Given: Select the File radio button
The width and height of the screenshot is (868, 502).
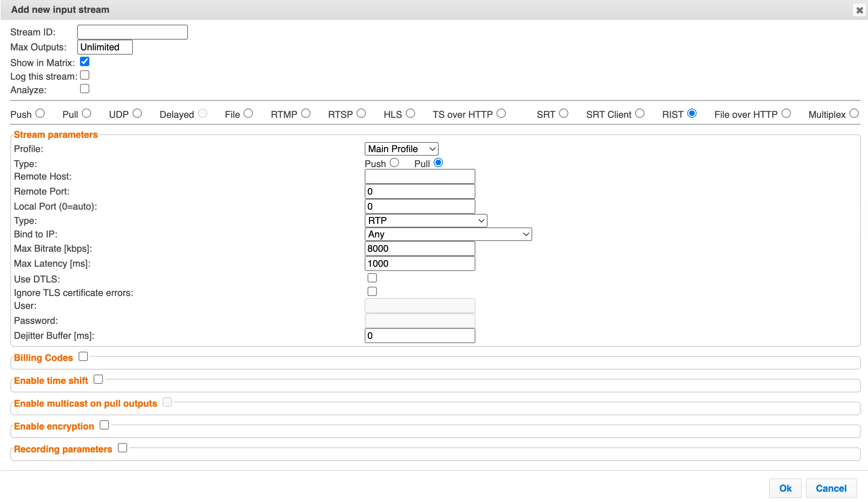Looking at the screenshot, I should point(248,114).
